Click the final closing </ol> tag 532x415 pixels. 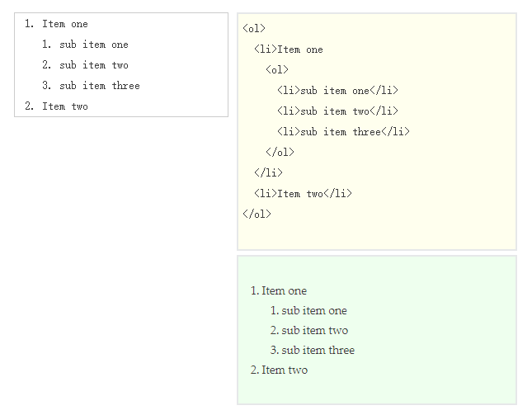(x=257, y=215)
